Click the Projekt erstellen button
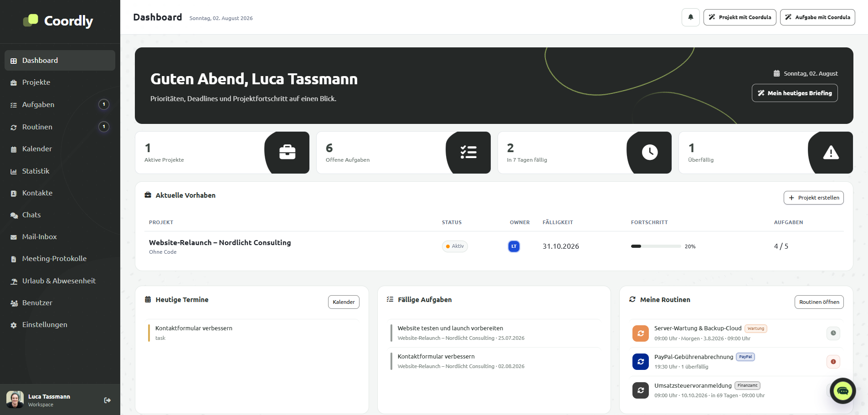The width and height of the screenshot is (868, 415). coord(814,198)
